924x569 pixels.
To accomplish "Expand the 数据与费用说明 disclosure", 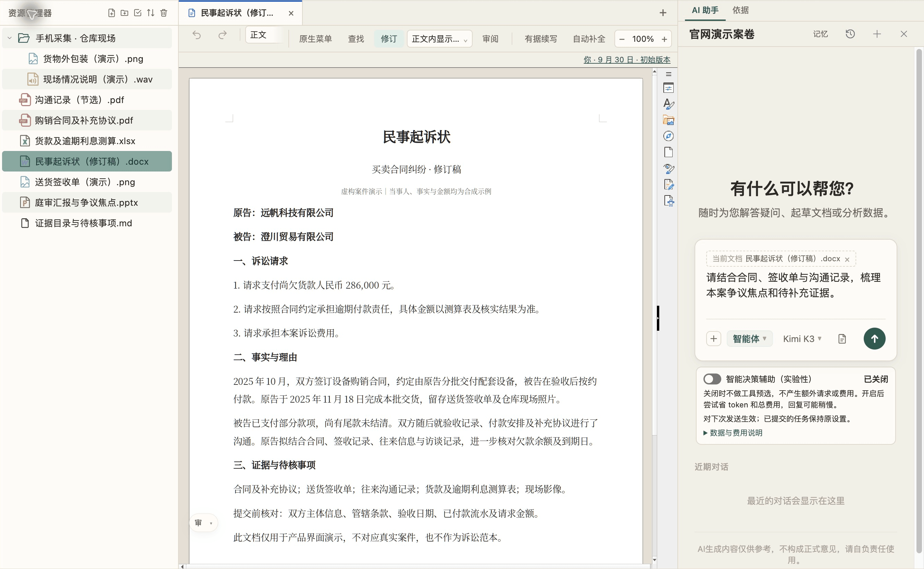I will tap(733, 433).
